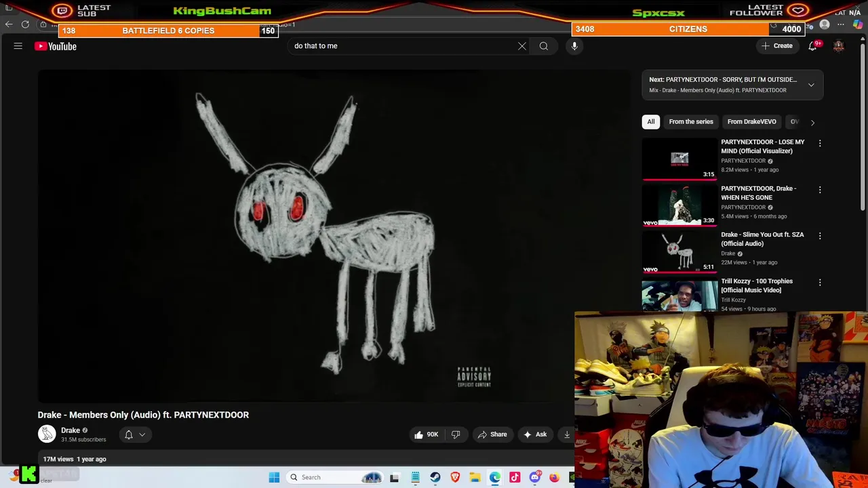Clear the search box with the X
Viewport: 868px width, 488px height.
tap(522, 46)
